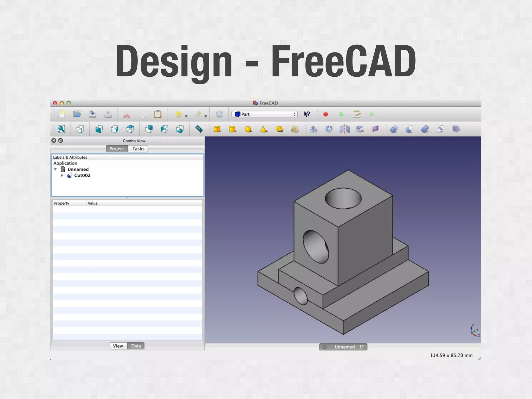Collapse the Unnamed document tree
This screenshot has width=532, height=399.
tap(55, 169)
